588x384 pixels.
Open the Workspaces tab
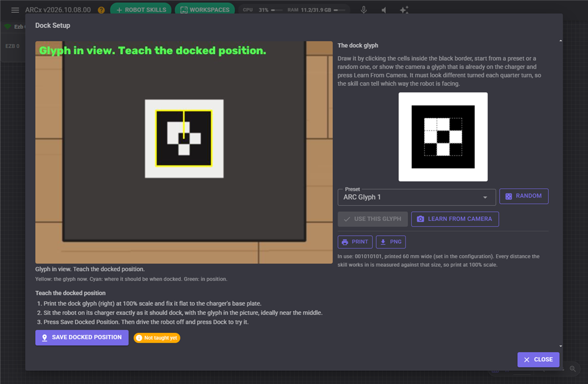point(205,9)
